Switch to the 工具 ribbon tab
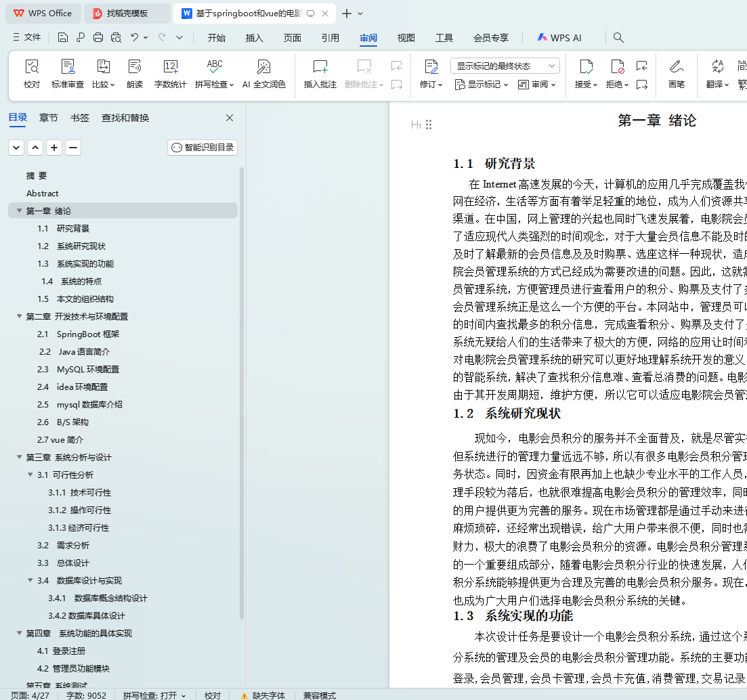747x700 pixels. (x=444, y=38)
